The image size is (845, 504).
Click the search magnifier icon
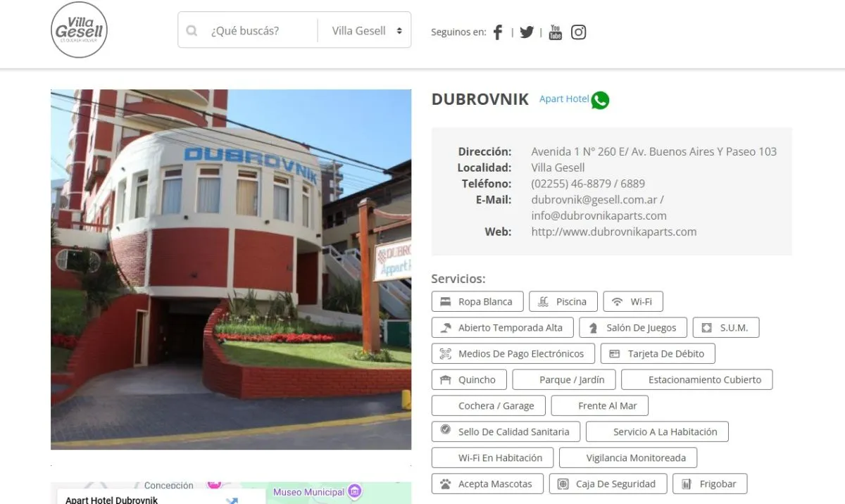point(192,31)
